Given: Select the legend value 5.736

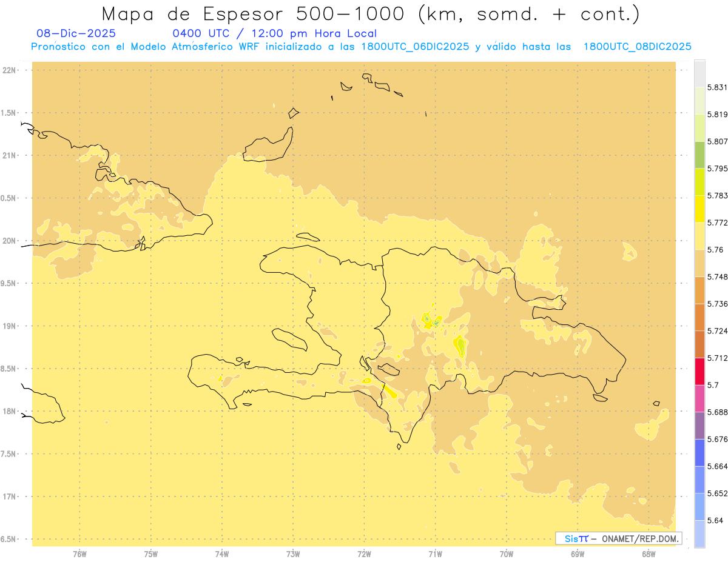Looking at the screenshot, I should [718, 304].
